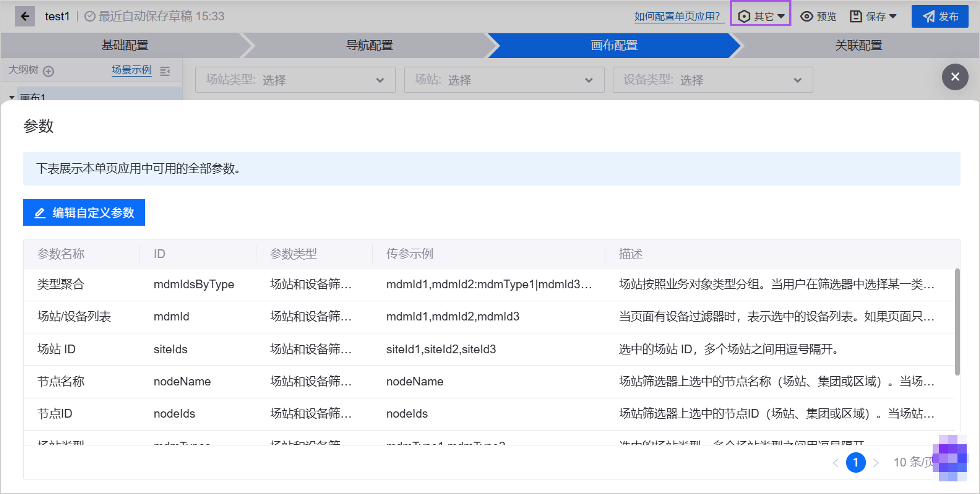
Task: Select the 类型聚合 parameter row
Action: pyautogui.click(x=489, y=284)
